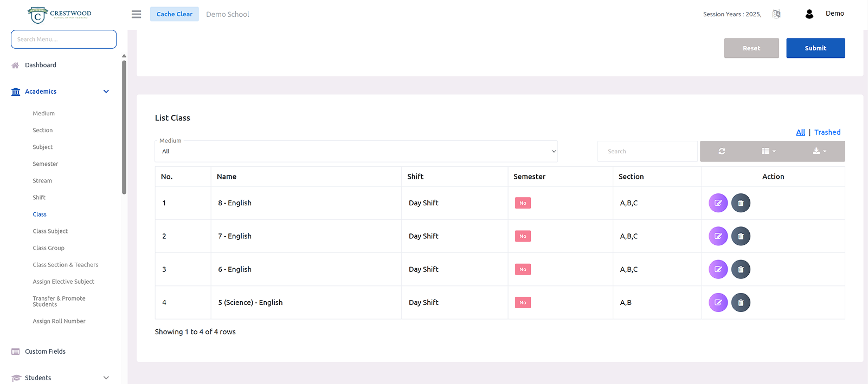
Task: Delete the 7 - English class
Action: (x=741, y=236)
